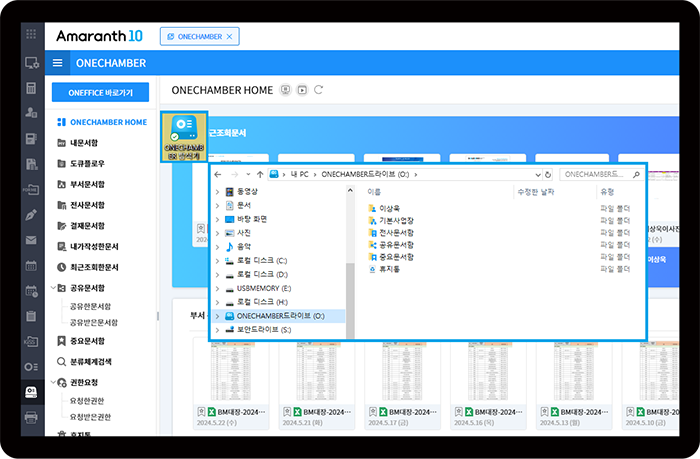
Task: Open the BM대장 thumbnail dated 2024.5.22
Action: (x=231, y=383)
